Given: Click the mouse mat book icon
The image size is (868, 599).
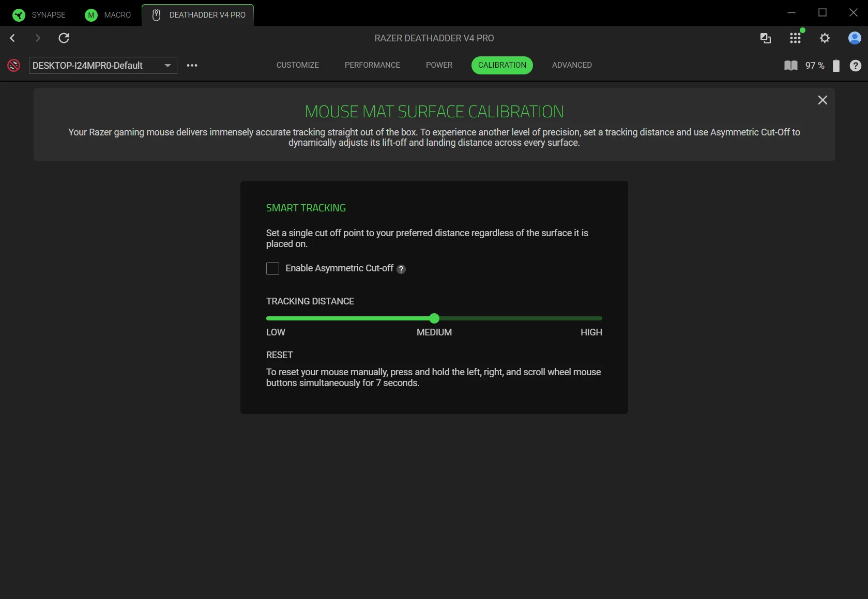Looking at the screenshot, I should click(790, 66).
